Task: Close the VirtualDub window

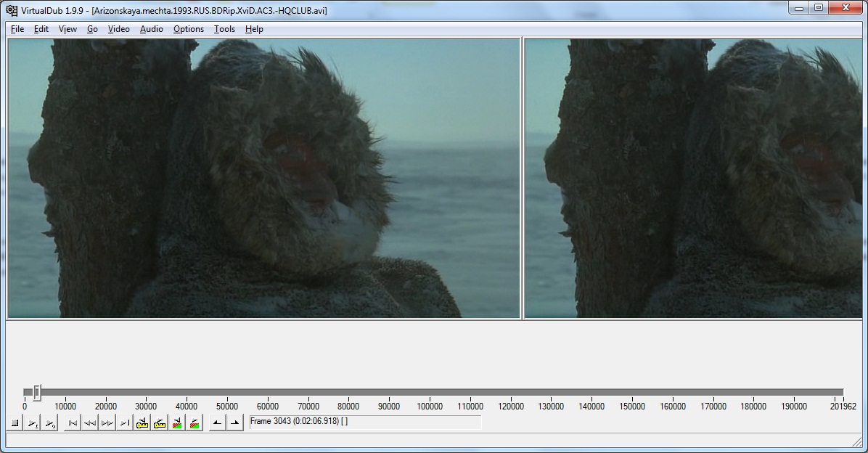Action: 846,8
